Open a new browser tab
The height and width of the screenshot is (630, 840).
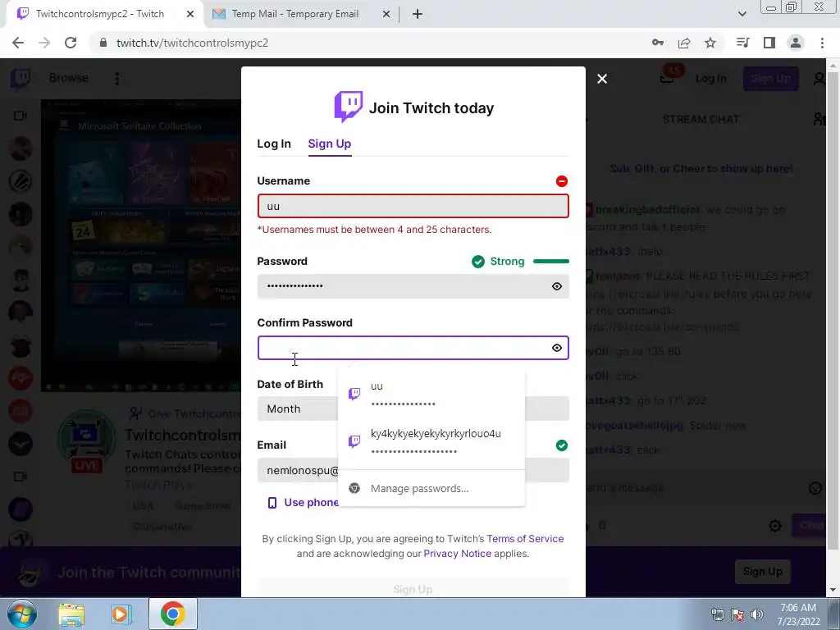(x=418, y=14)
